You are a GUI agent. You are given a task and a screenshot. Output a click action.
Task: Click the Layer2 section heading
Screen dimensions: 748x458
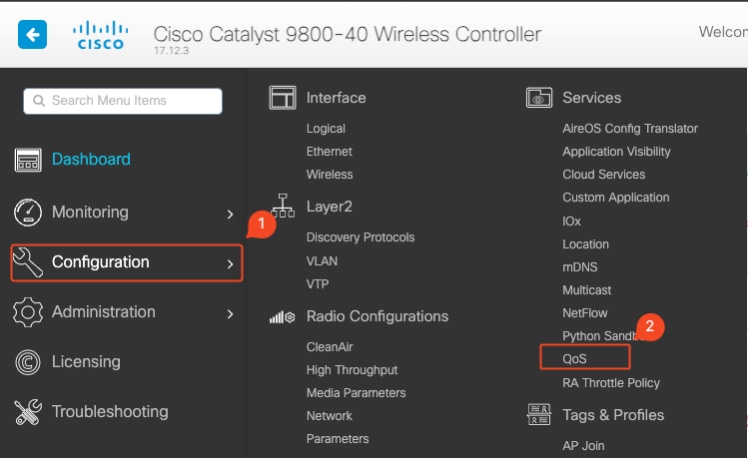(329, 207)
